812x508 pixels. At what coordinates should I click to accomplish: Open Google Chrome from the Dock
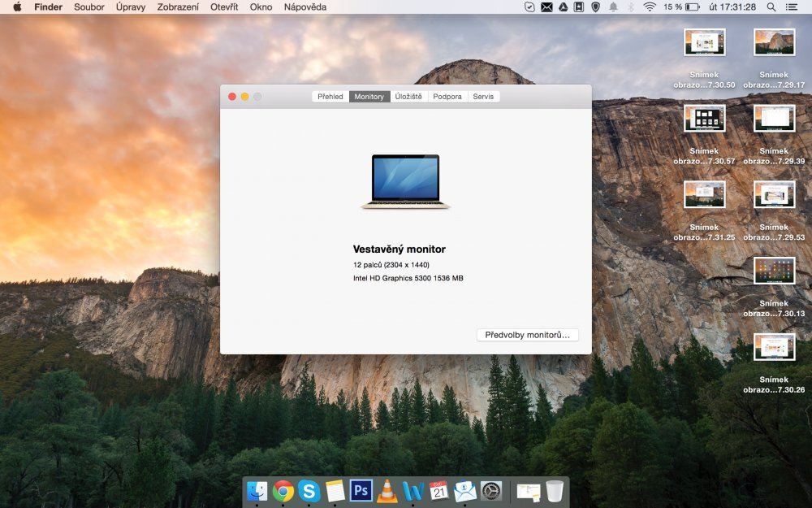283,492
